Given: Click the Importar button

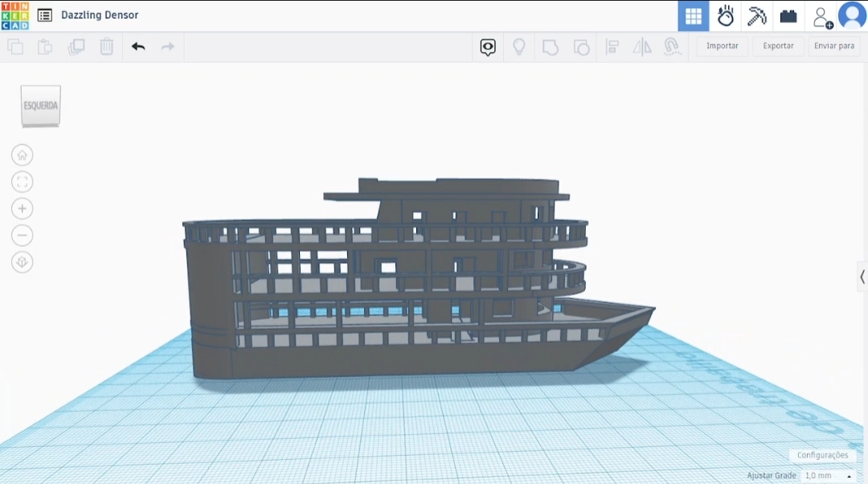Looking at the screenshot, I should pyautogui.click(x=722, y=46).
